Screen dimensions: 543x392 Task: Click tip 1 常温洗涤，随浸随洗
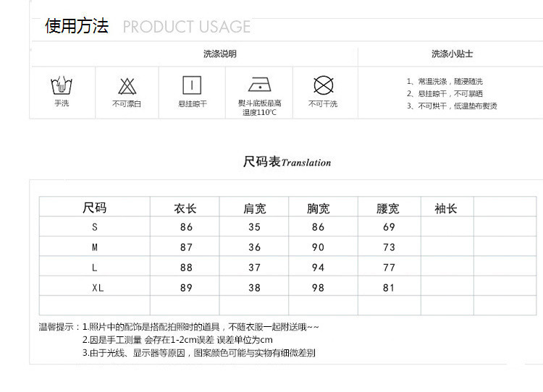pos(445,81)
